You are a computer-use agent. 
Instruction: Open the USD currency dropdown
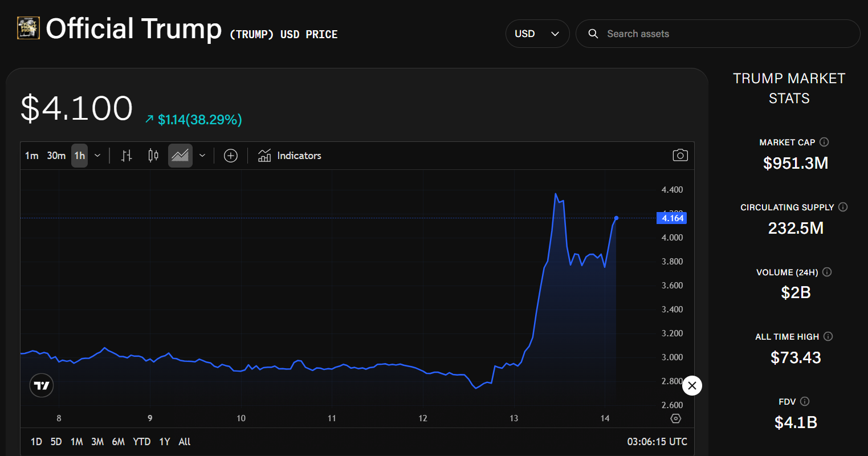[x=537, y=34]
